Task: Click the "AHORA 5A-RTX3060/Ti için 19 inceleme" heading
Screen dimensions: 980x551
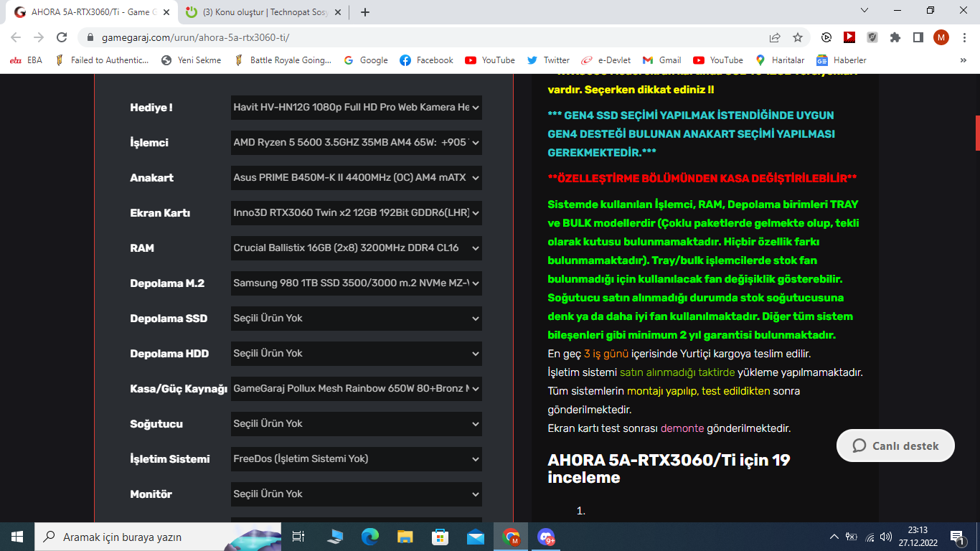Action: 669,468
